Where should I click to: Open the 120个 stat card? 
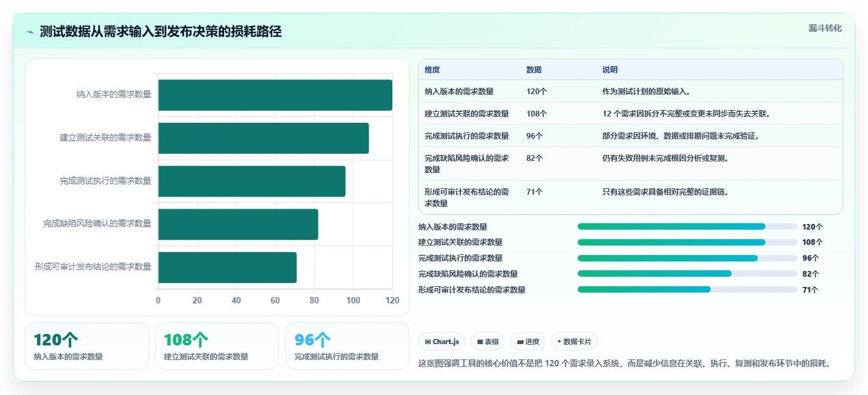click(x=87, y=346)
